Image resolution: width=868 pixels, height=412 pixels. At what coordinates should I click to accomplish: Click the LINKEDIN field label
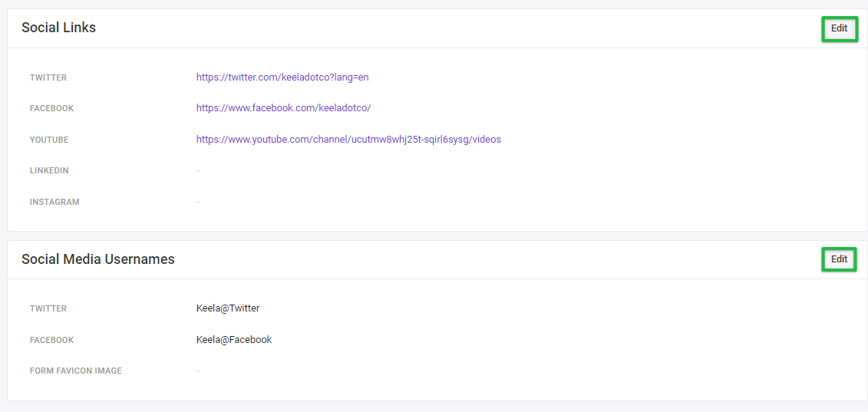pos(49,170)
